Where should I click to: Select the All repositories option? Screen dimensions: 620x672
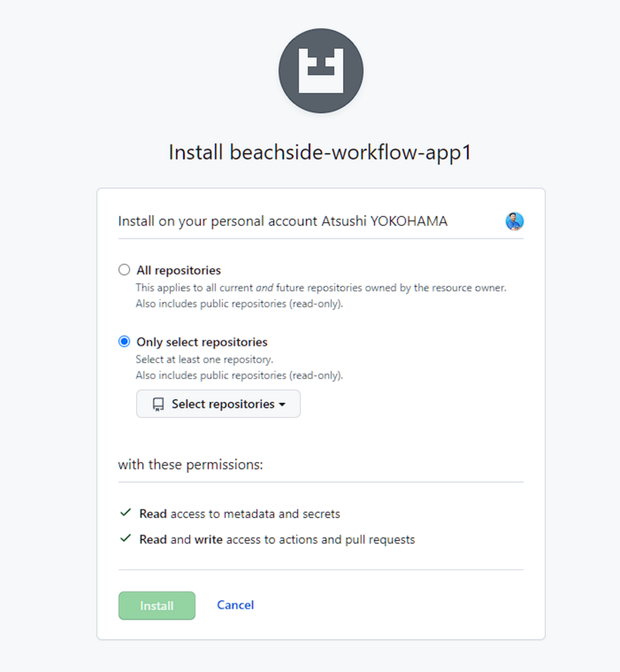click(124, 270)
